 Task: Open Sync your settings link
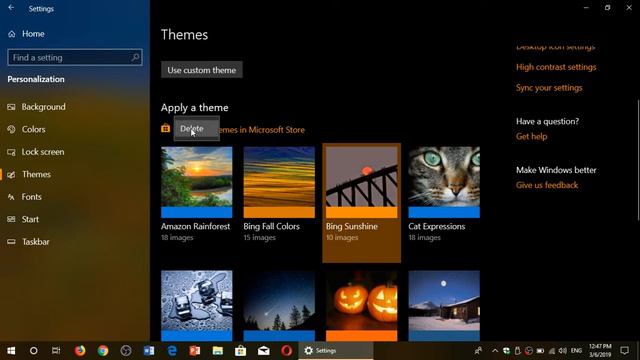point(549,88)
